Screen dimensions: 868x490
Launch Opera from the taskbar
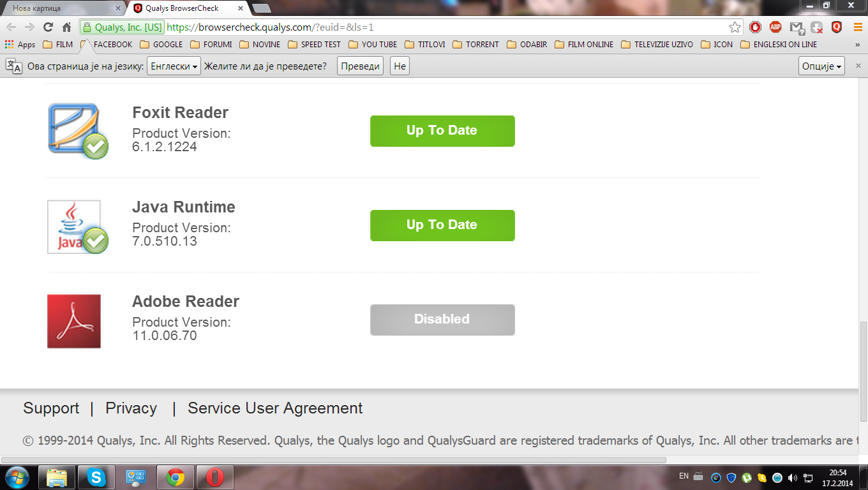click(x=215, y=477)
